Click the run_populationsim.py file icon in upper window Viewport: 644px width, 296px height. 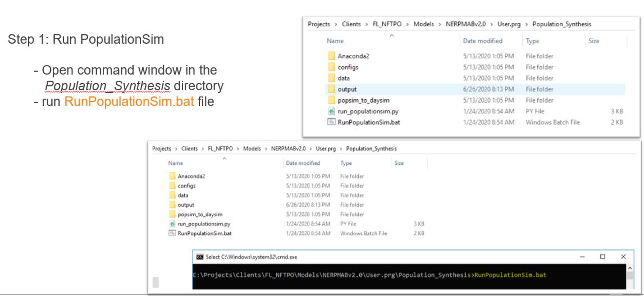pyautogui.click(x=331, y=111)
